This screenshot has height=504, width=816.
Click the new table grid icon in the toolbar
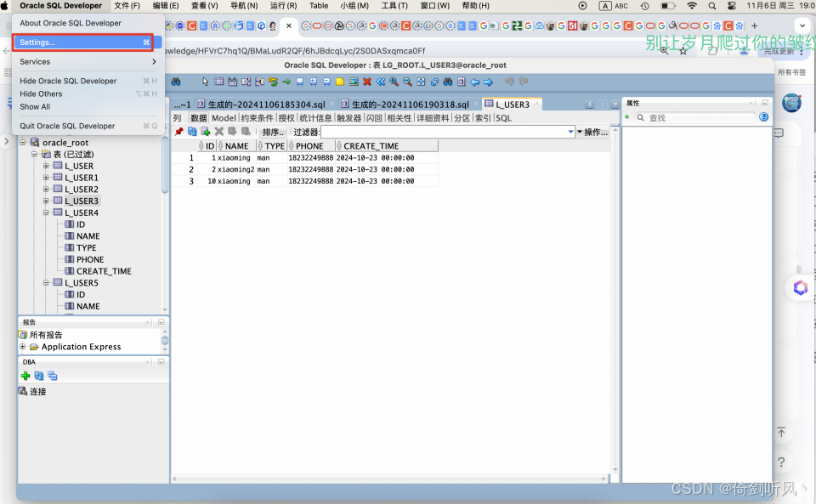219,82
